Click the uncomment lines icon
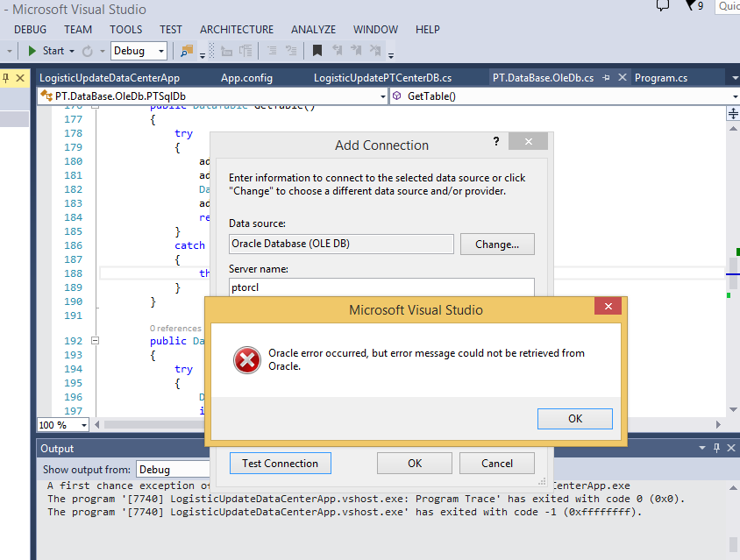The height and width of the screenshot is (560, 740). 291,51
